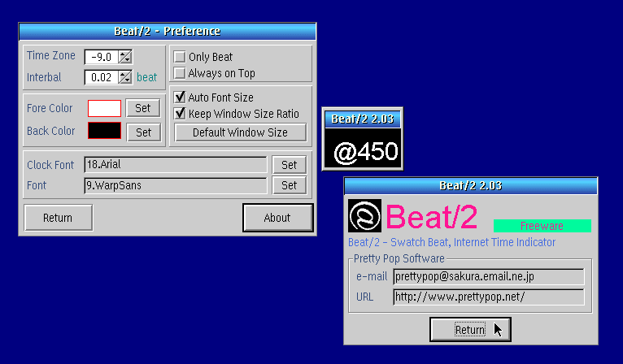Click Return in the Preference window
The height and width of the screenshot is (364, 623).
tap(58, 218)
